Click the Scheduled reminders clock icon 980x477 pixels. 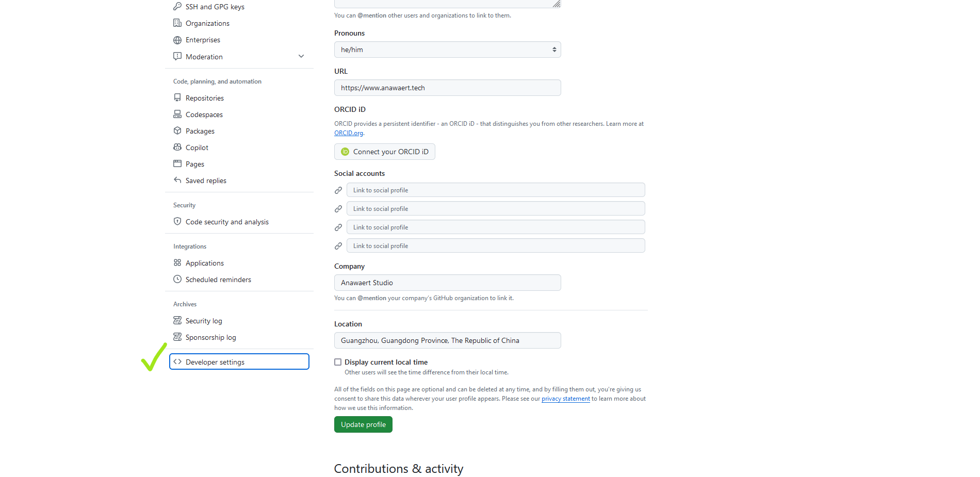(177, 279)
